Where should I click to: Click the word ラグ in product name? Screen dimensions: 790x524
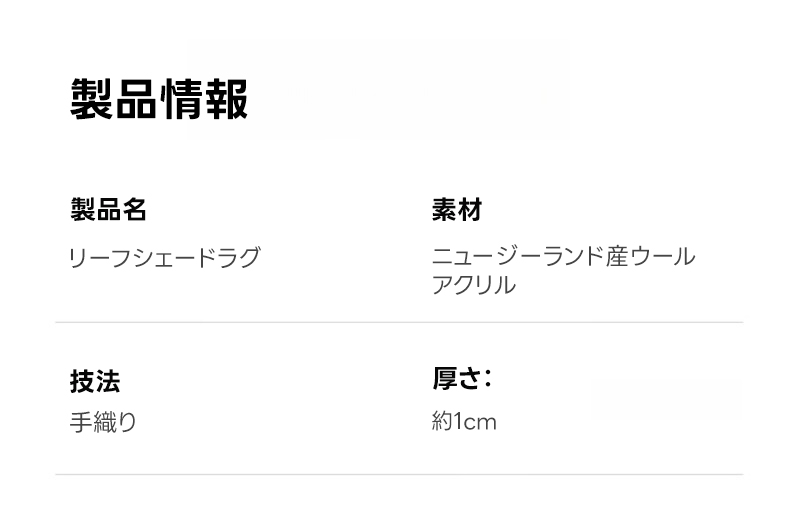click(x=236, y=258)
